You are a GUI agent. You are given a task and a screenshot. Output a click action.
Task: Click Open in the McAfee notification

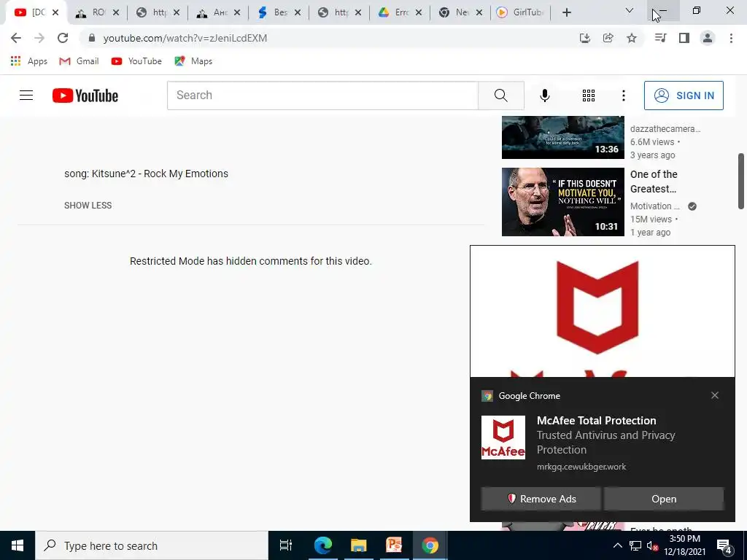(664, 499)
